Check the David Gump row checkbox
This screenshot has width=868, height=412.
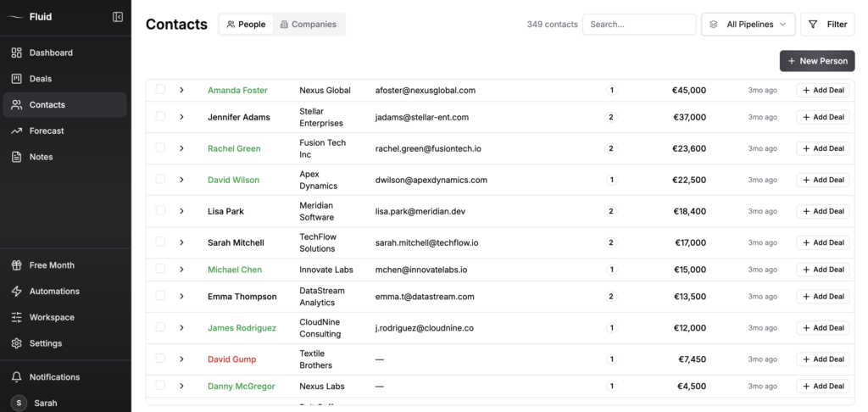tap(160, 359)
